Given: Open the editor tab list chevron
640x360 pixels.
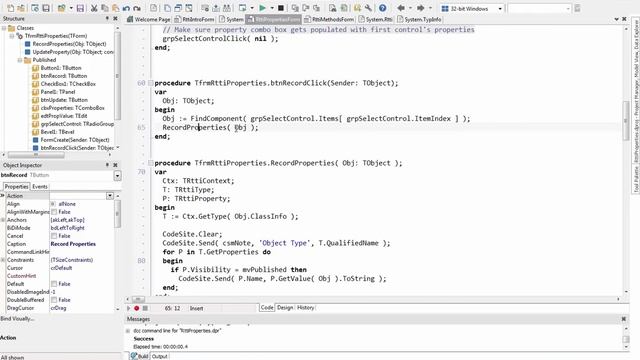Looking at the screenshot, I should coord(616,19).
